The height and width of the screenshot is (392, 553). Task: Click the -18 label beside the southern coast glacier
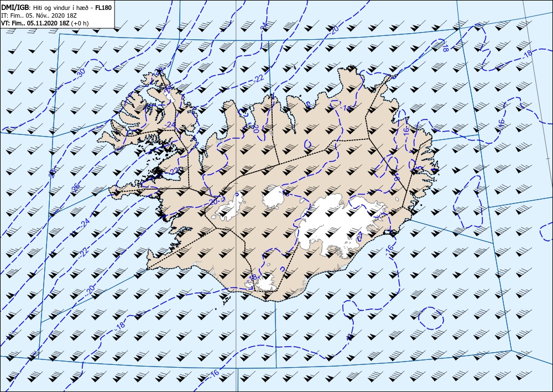[x=253, y=278]
